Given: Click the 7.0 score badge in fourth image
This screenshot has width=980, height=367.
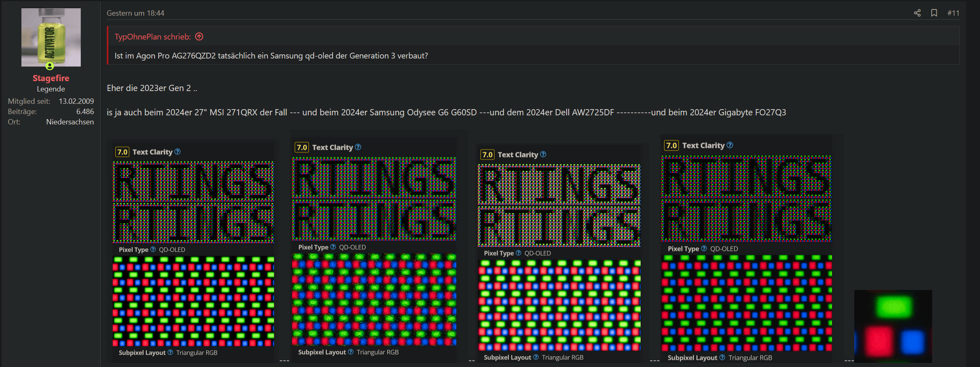Looking at the screenshot, I should [x=671, y=145].
